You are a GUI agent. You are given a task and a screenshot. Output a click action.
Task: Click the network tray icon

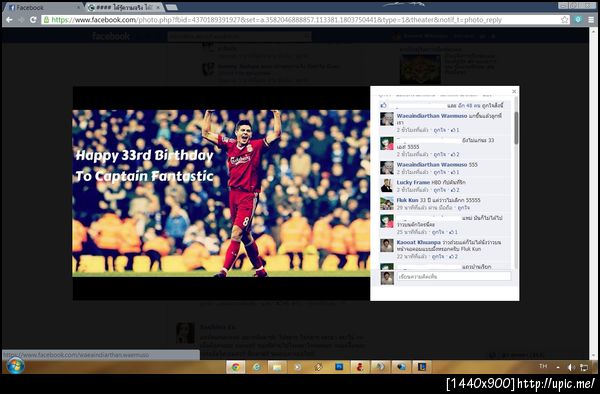584,367
